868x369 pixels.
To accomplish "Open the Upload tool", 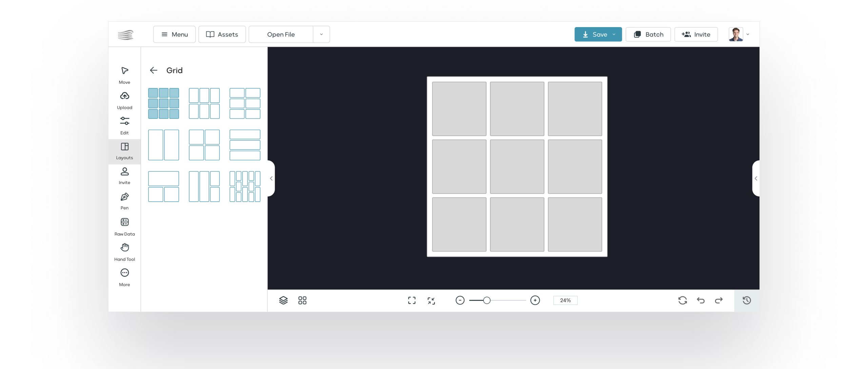I will (124, 100).
